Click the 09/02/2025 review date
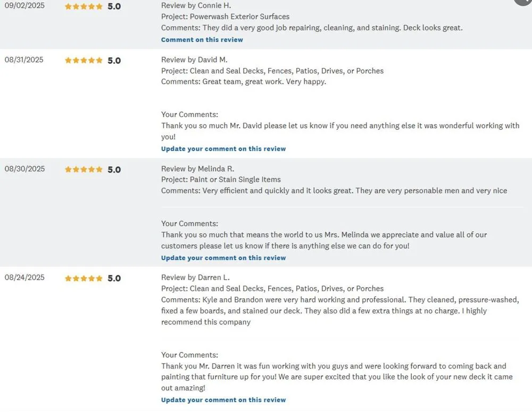This screenshot has width=532, height=417. click(24, 5)
